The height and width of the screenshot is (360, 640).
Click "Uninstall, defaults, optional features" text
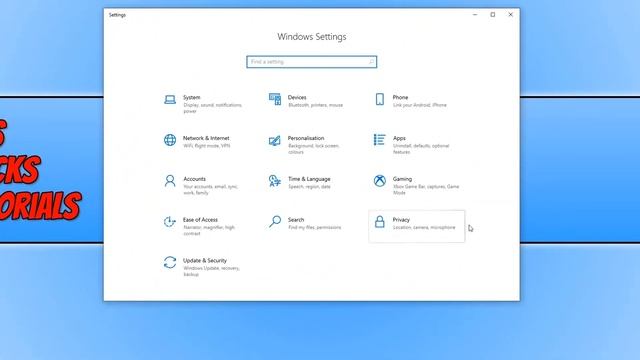(x=421, y=149)
